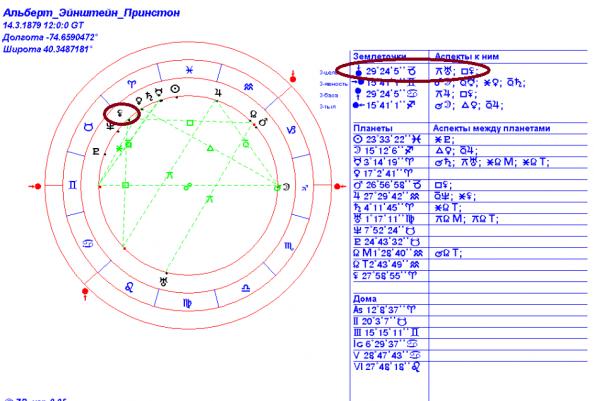594x401 pixels.
Task: Select the Leo sign on the zodiac ring
Action: point(129,287)
